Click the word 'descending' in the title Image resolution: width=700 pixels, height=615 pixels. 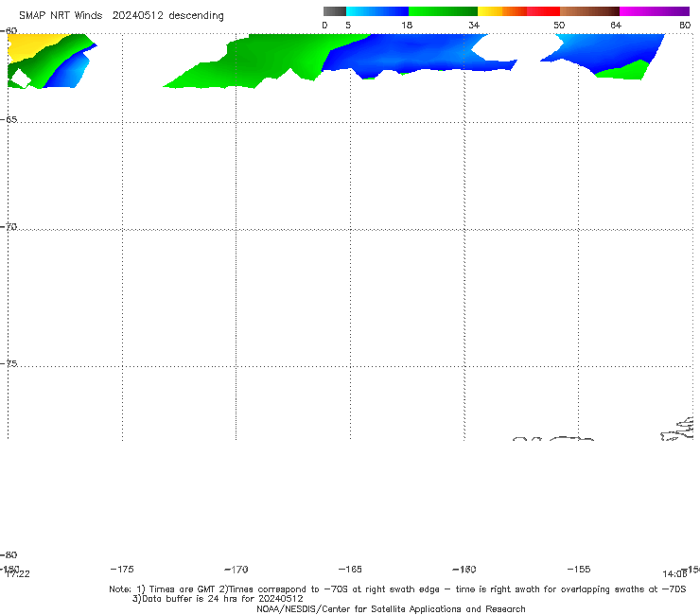point(196,16)
